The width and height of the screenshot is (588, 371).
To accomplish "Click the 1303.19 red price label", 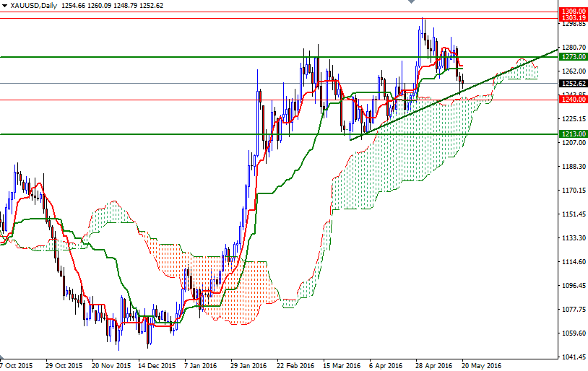I will coord(573,18).
